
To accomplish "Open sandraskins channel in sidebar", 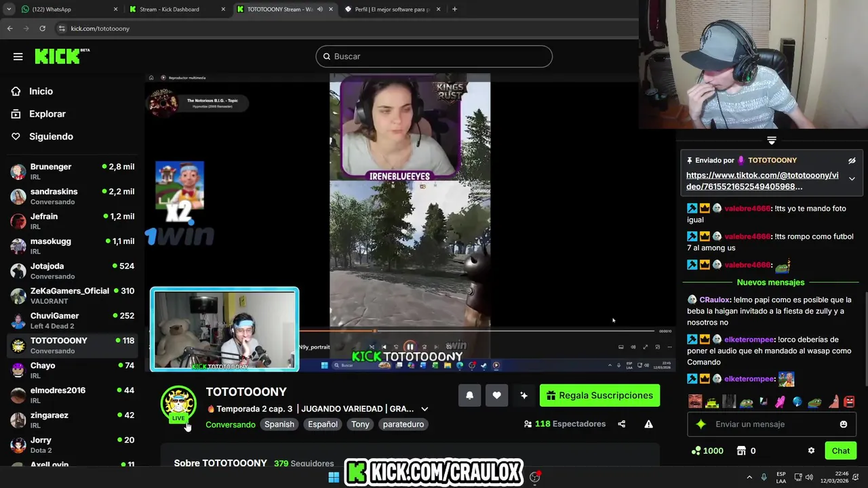I will [x=73, y=197].
